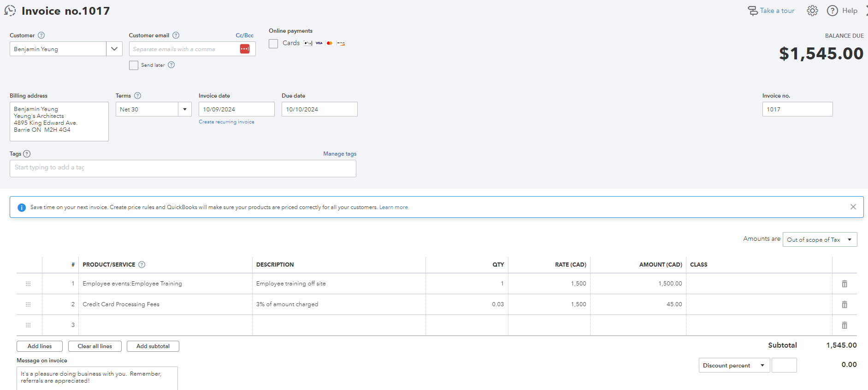Image resolution: width=868 pixels, height=390 pixels.
Task: Grab the drag handle for line 3
Action: click(28, 325)
